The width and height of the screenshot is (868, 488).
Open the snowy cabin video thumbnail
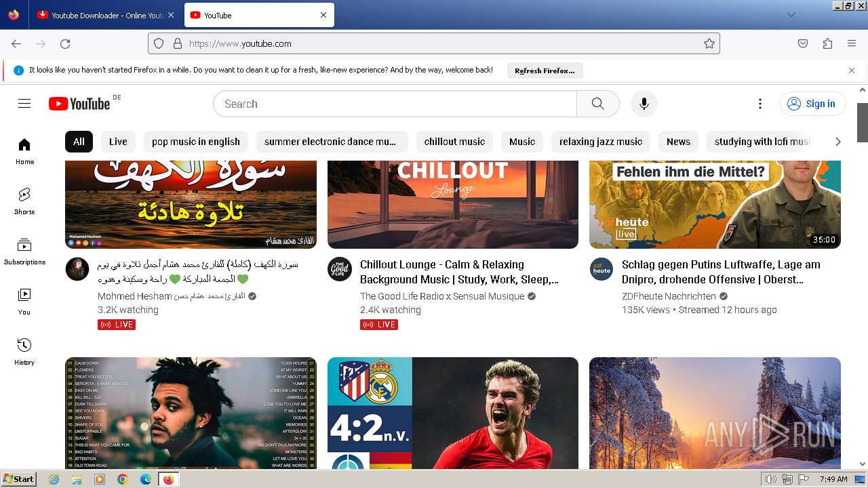point(715,413)
